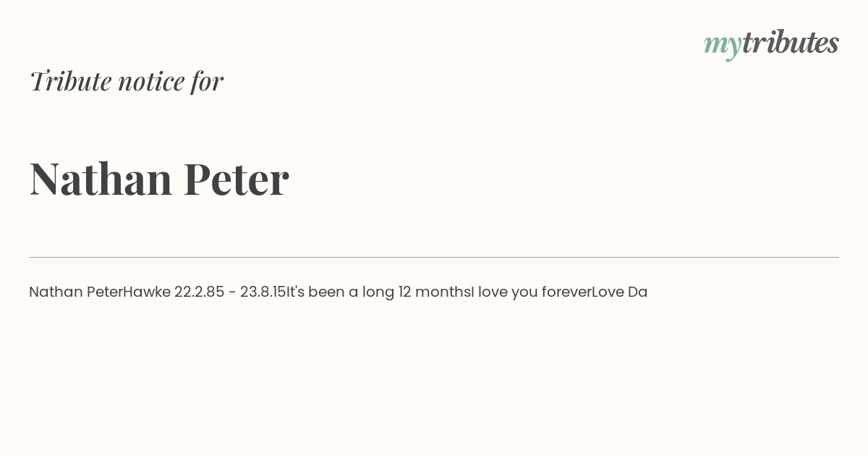Image resolution: width=868 pixels, height=456 pixels.
Task: Click the tribute message paragraph
Action: (x=338, y=292)
